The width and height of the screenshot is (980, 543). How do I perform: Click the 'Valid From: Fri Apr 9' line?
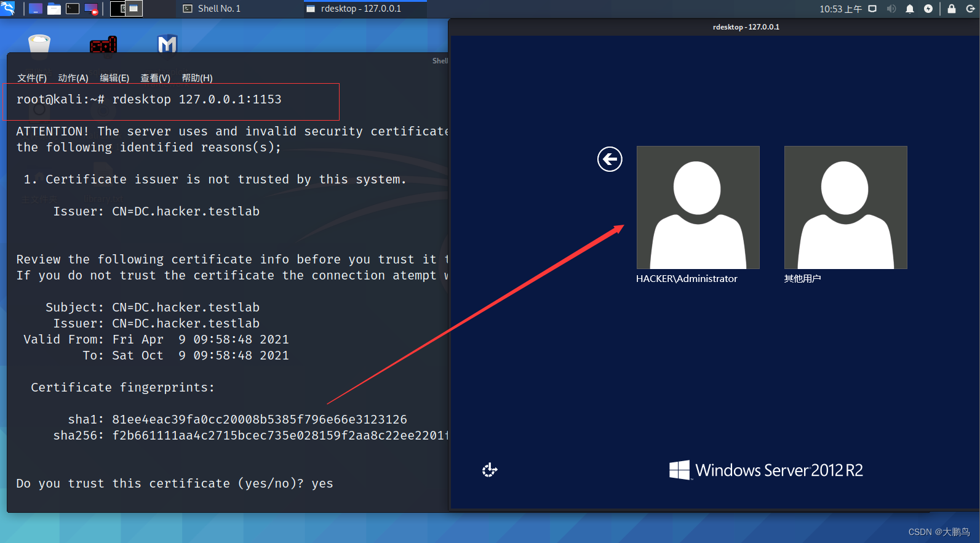[156, 340]
